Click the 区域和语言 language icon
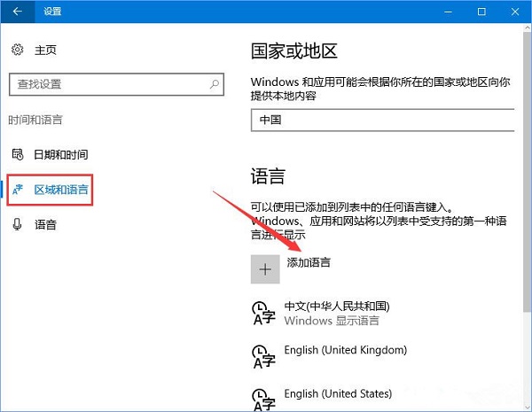This screenshot has width=532, height=412. click(18, 190)
